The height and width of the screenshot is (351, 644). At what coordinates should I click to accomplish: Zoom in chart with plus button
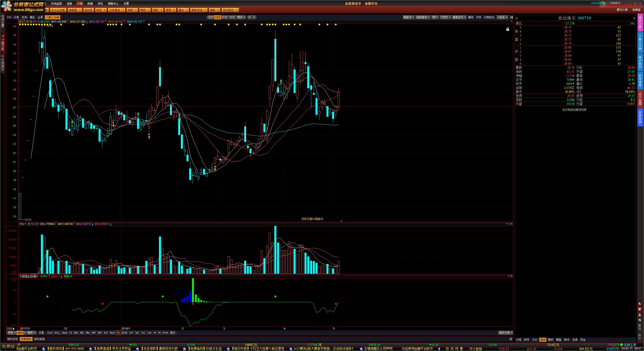tap(249, 17)
